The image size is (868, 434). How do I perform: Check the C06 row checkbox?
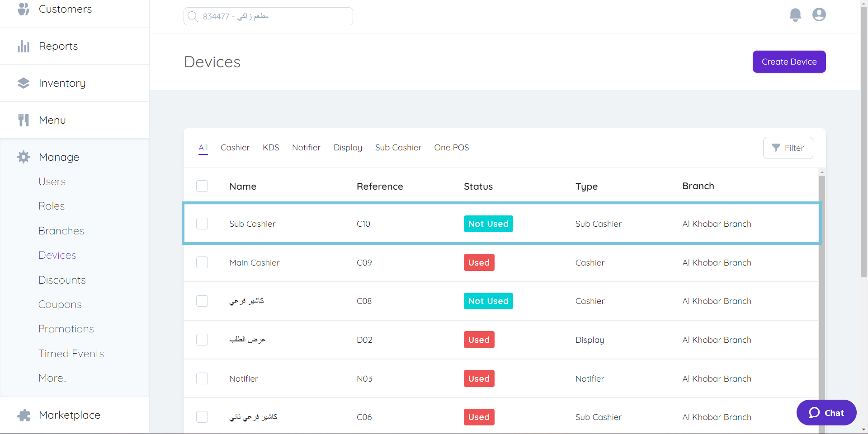202,417
